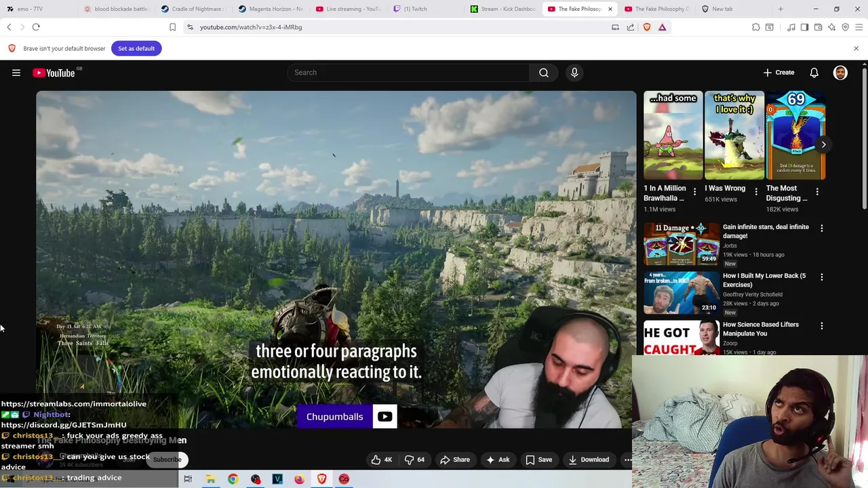The image size is (868, 488).
Task: Open the browser extensions puzzle icon
Action: pyautogui.click(x=755, y=27)
